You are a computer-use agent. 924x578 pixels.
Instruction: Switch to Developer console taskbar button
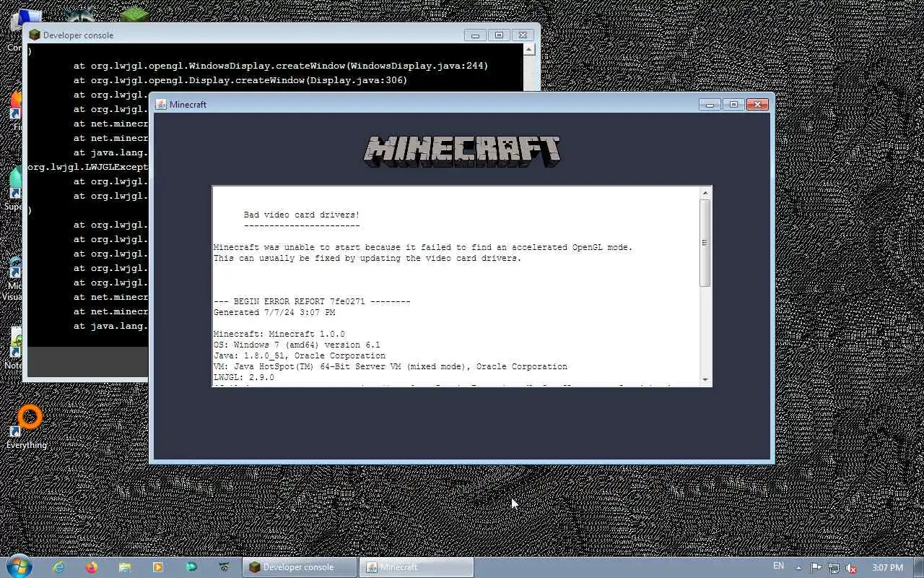pyautogui.click(x=300, y=567)
